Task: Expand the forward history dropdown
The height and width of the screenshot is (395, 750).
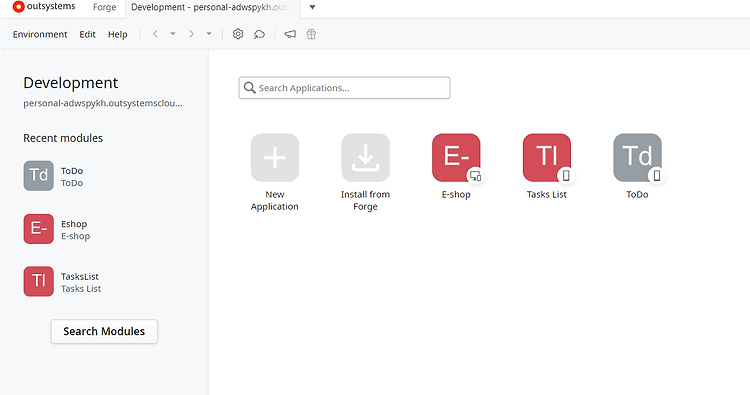Action: (x=209, y=34)
